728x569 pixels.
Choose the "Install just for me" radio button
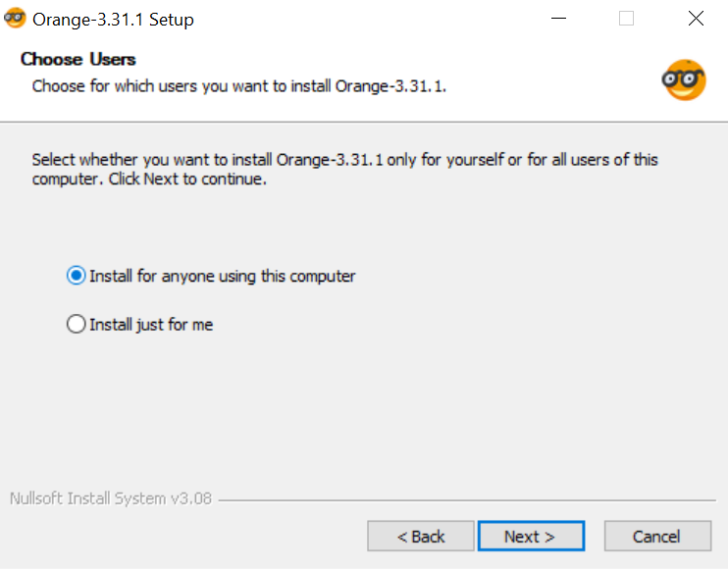[x=76, y=325]
